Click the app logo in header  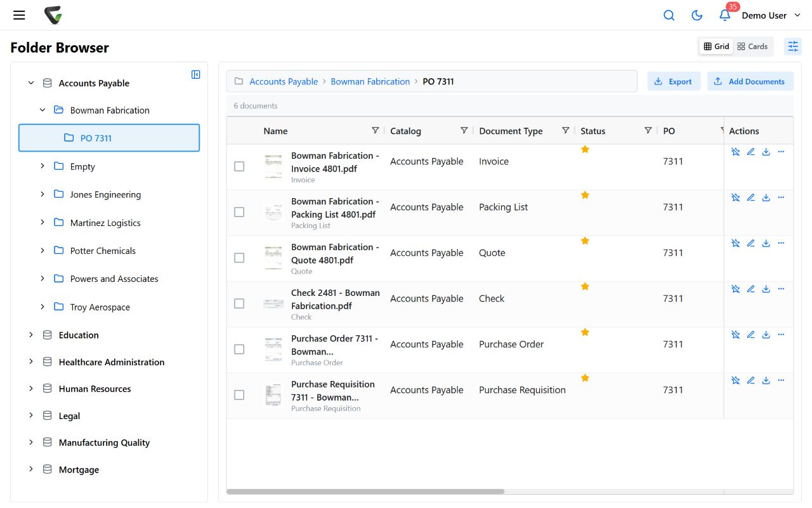point(53,15)
